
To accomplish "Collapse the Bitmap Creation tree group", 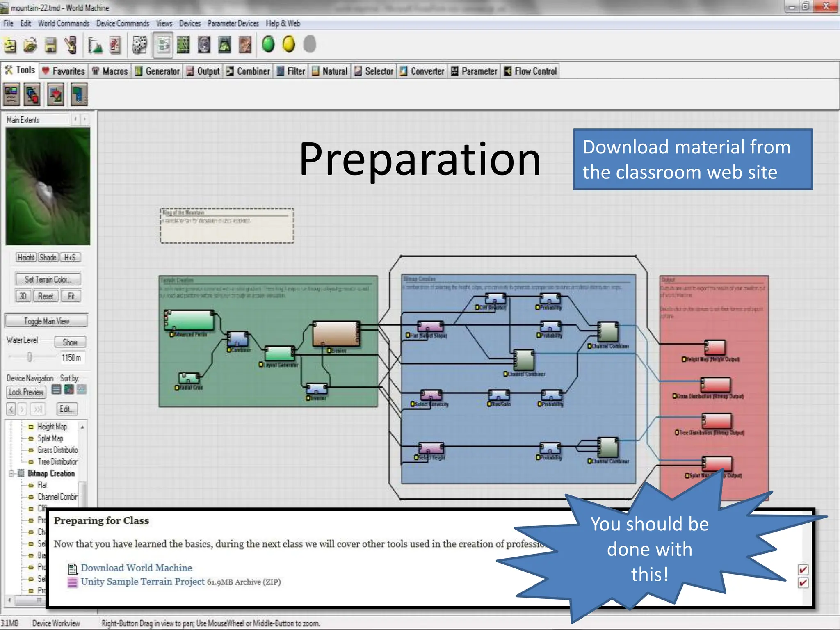I will [x=11, y=474].
